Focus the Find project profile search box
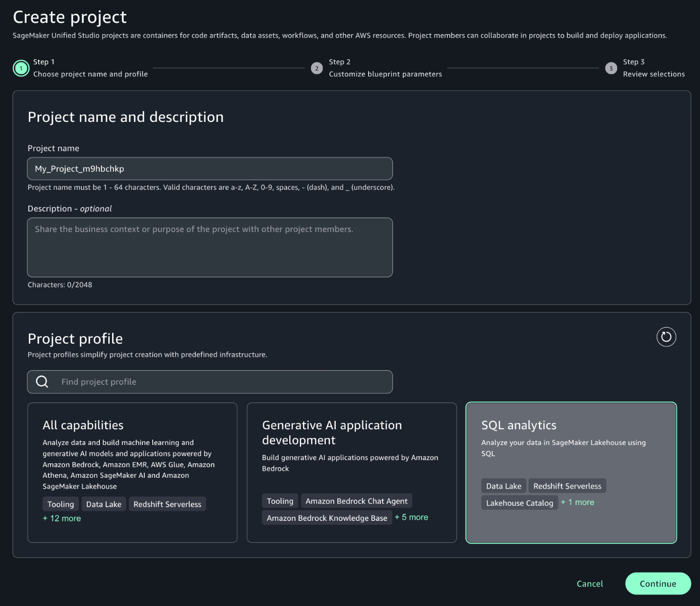The width and height of the screenshot is (700, 606). click(x=220, y=382)
